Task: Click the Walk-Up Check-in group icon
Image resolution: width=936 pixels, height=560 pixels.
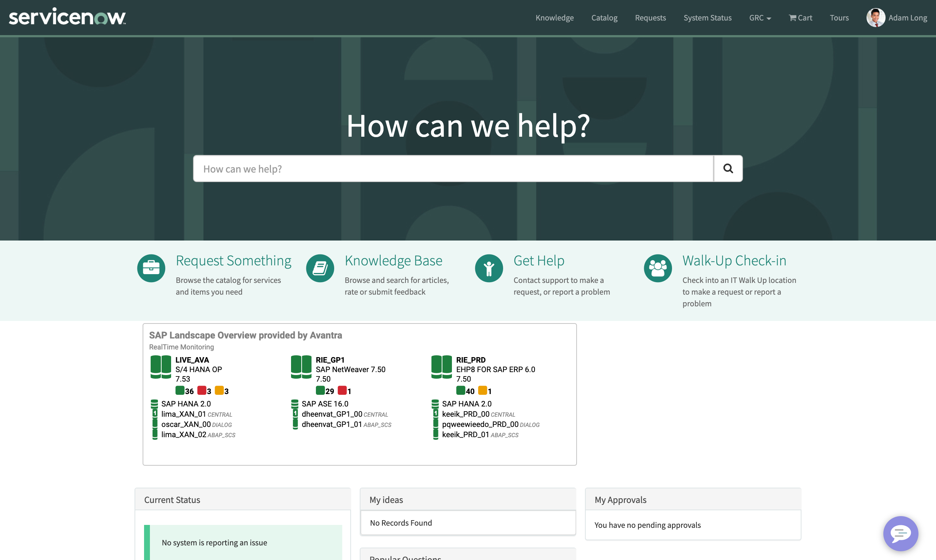Action: (657, 268)
